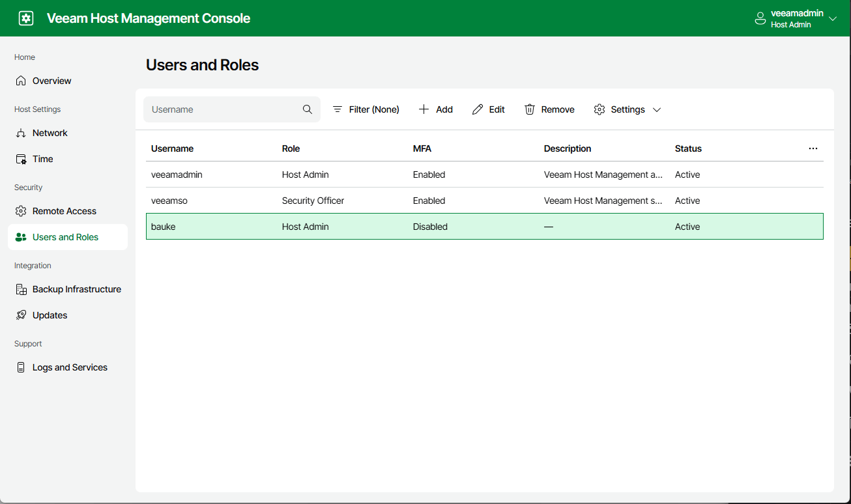
Task: Click Host Admin role cell for veeamadmin
Action: coord(306,175)
